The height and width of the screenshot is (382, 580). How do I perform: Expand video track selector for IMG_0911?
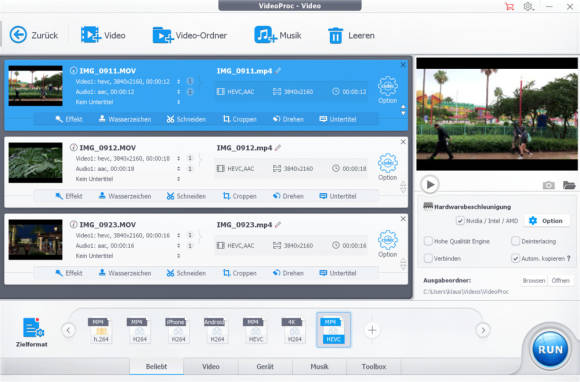pos(178,81)
